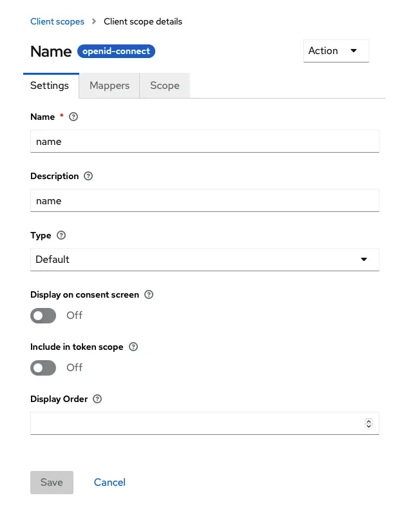The image size is (420, 518).
Task: Switch to the Mappers tab
Action: point(110,86)
